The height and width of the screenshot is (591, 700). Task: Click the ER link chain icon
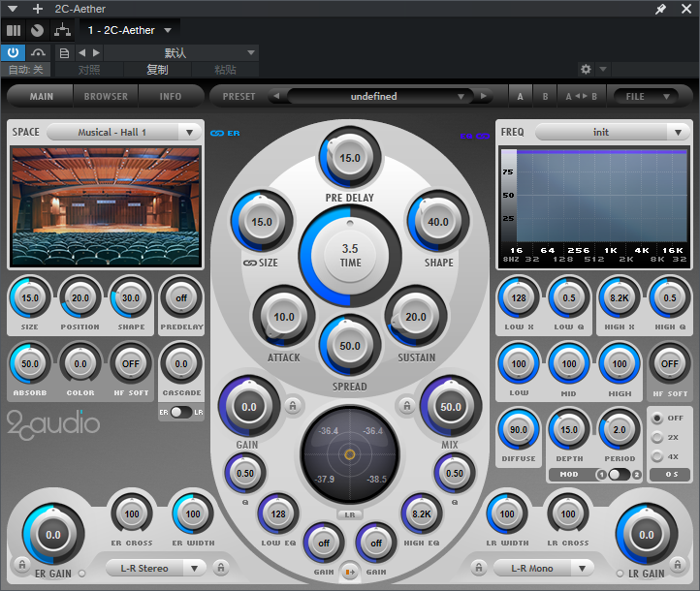217,133
